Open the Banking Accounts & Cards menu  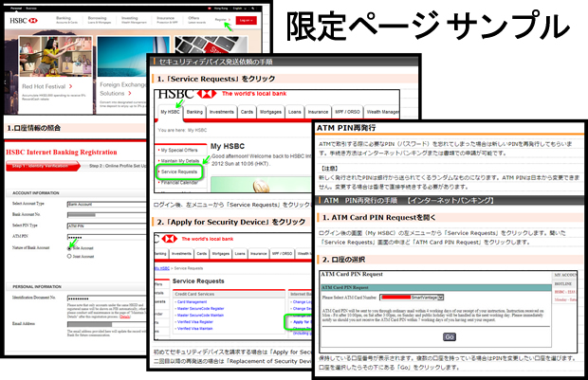tap(66, 20)
